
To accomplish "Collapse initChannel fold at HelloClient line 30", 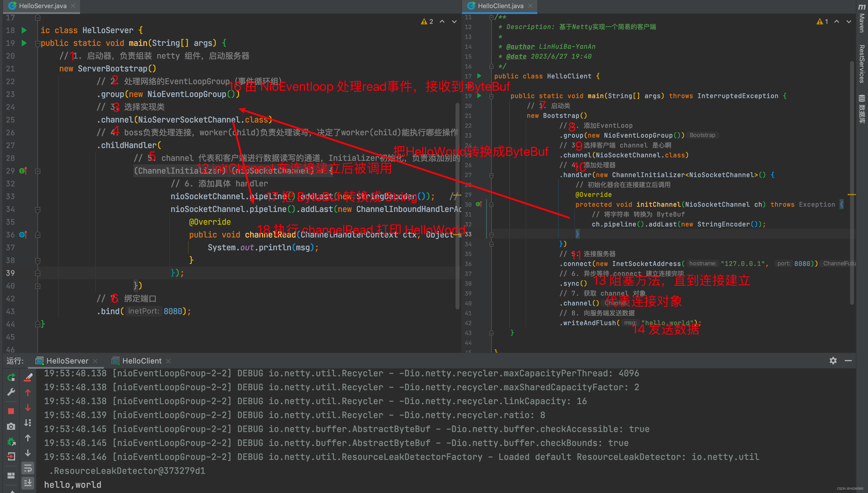I will pyautogui.click(x=491, y=204).
